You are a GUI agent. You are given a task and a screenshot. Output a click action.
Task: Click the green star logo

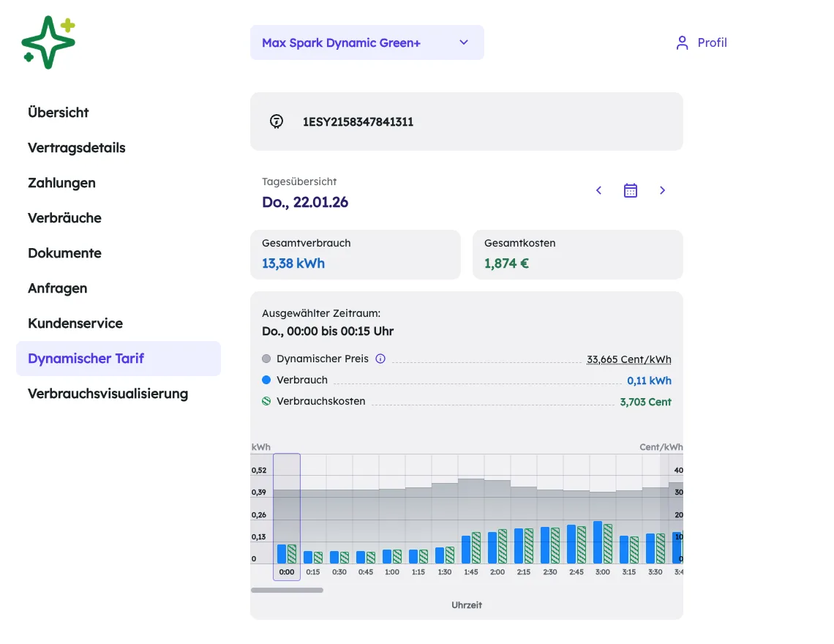[x=48, y=42]
